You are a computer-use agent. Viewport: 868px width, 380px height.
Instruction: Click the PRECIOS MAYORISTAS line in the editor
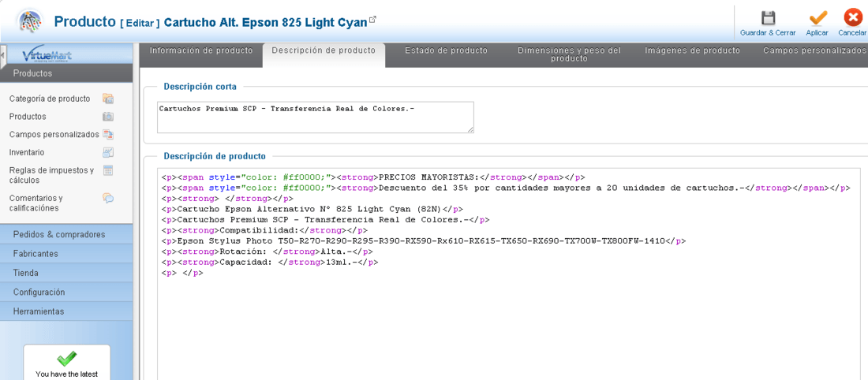point(373,177)
